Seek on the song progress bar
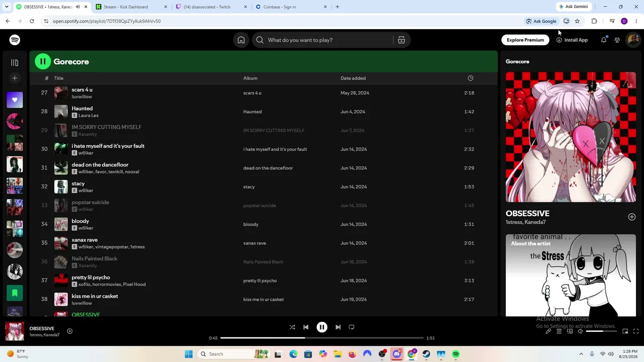The image size is (644, 362). point(322,338)
